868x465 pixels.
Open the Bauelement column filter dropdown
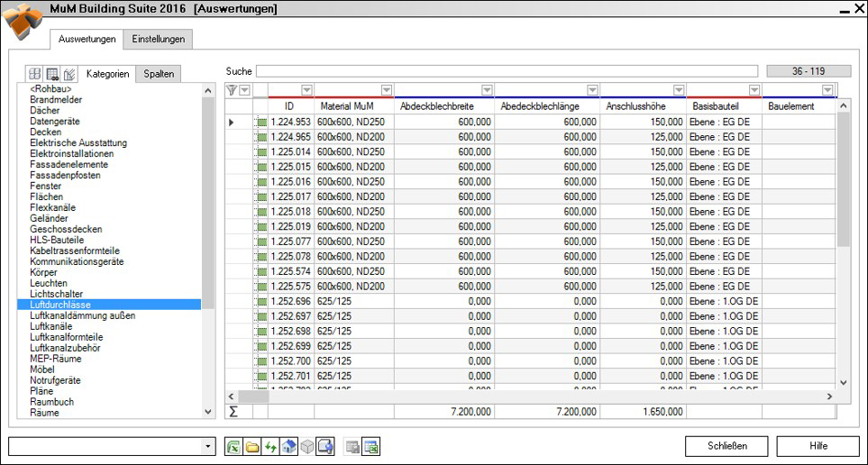827,90
